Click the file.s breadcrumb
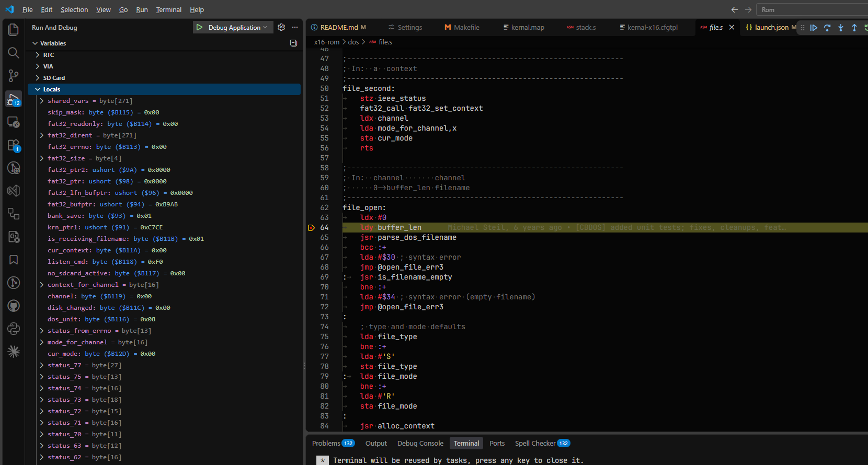The height and width of the screenshot is (465, 868). click(381, 42)
